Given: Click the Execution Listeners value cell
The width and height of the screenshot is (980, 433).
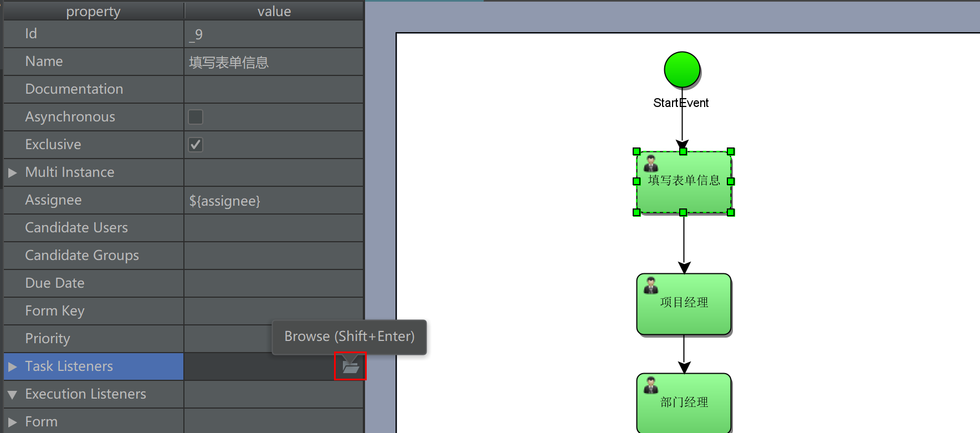Looking at the screenshot, I should pyautogui.click(x=274, y=394).
